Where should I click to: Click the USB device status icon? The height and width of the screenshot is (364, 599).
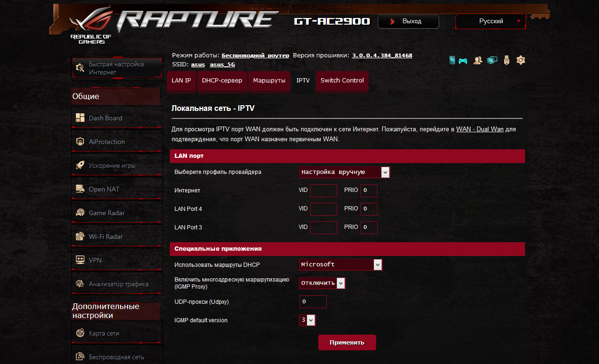point(507,60)
